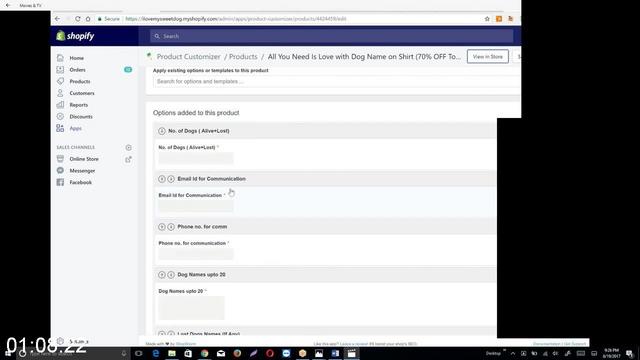The height and width of the screenshot is (360, 640).
Task: Click Product Customizer breadcrumb
Action: (189, 57)
